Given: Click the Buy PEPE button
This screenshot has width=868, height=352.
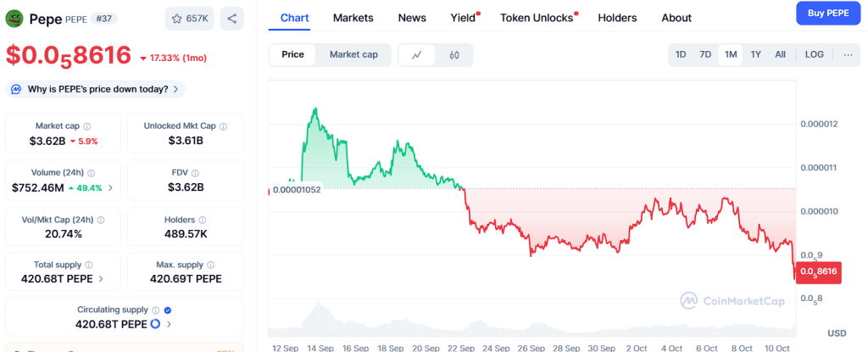Looking at the screenshot, I should pyautogui.click(x=827, y=14).
